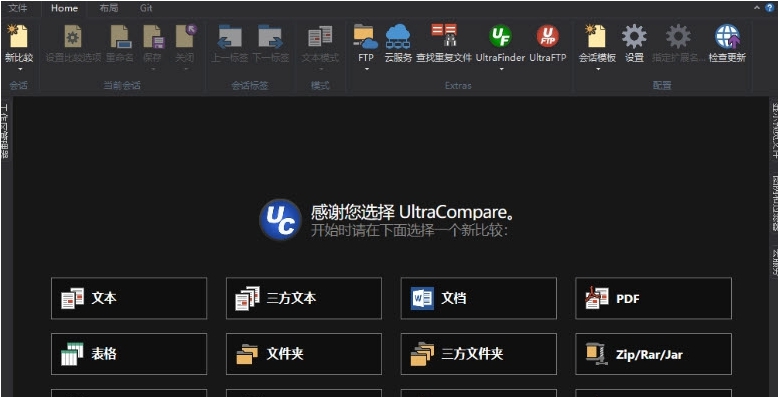The image size is (778, 397).
Task: Start a 文件夹 folder comparison
Action: point(304,354)
